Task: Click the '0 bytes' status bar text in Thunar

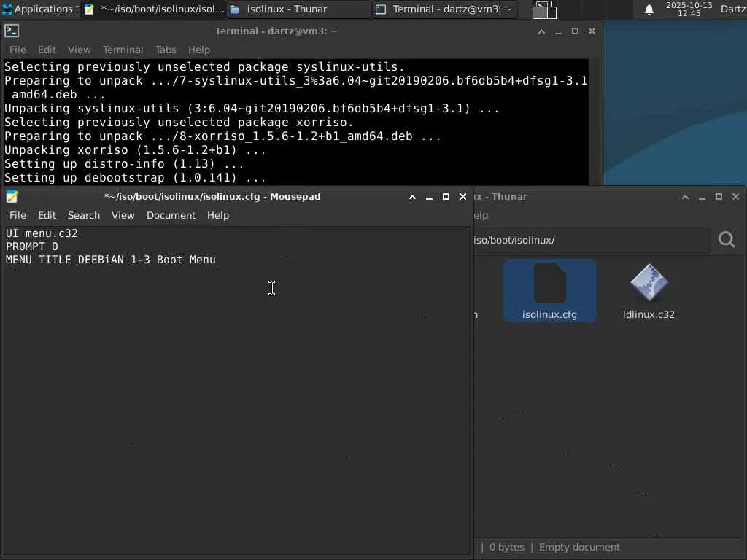Action: [506, 547]
